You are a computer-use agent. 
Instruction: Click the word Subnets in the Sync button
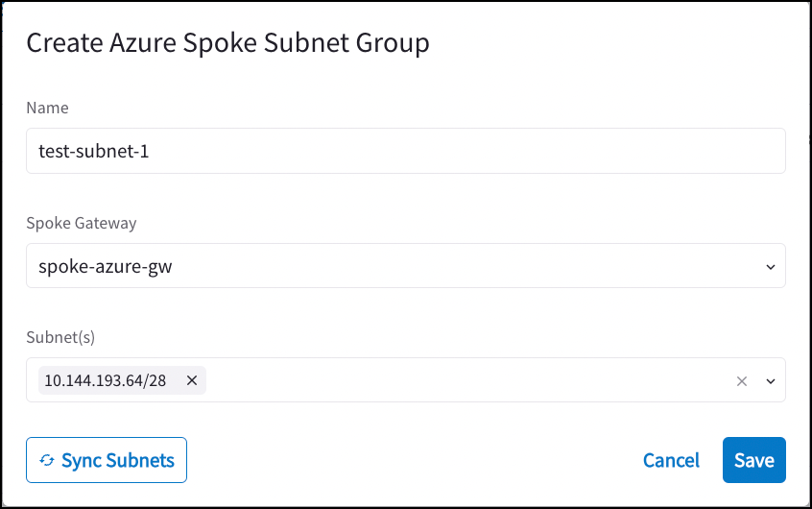pos(141,460)
